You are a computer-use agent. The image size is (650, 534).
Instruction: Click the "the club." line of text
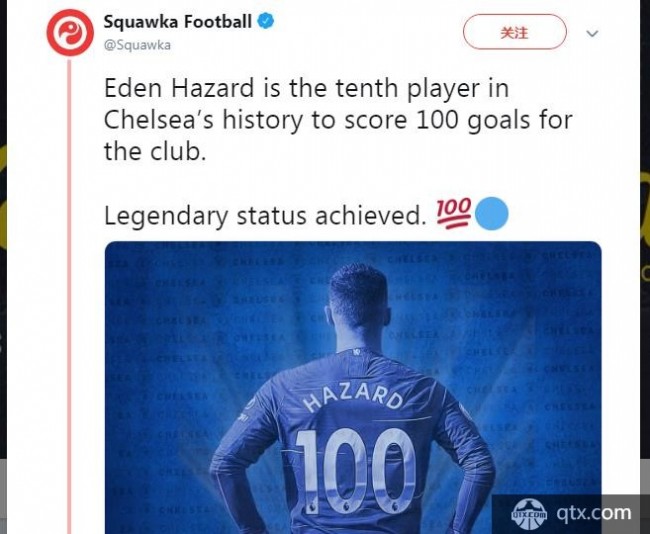tap(155, 151)
